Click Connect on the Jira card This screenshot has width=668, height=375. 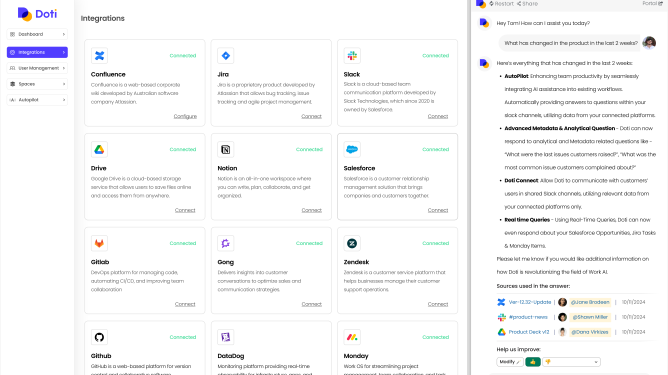[x=311, y=116]
